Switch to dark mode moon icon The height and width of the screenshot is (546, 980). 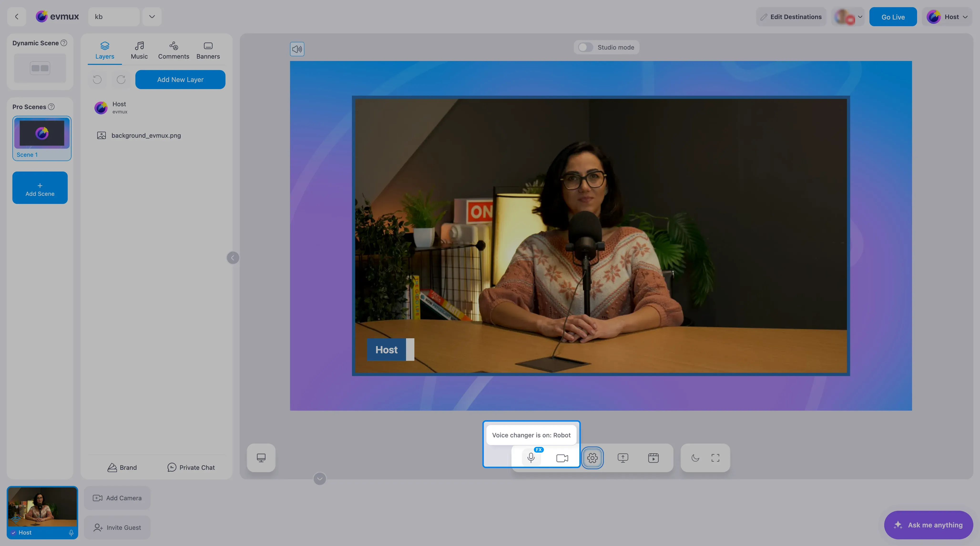695,458
